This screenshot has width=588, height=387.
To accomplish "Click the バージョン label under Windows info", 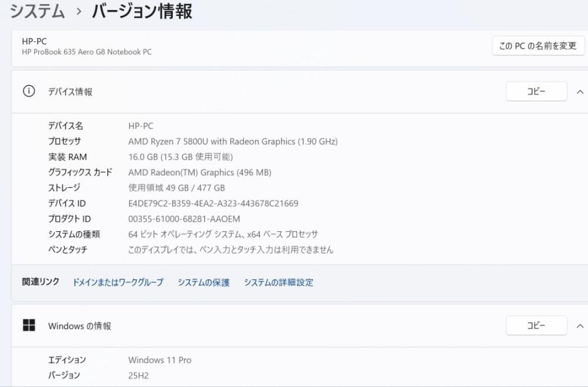I will 64,375.
